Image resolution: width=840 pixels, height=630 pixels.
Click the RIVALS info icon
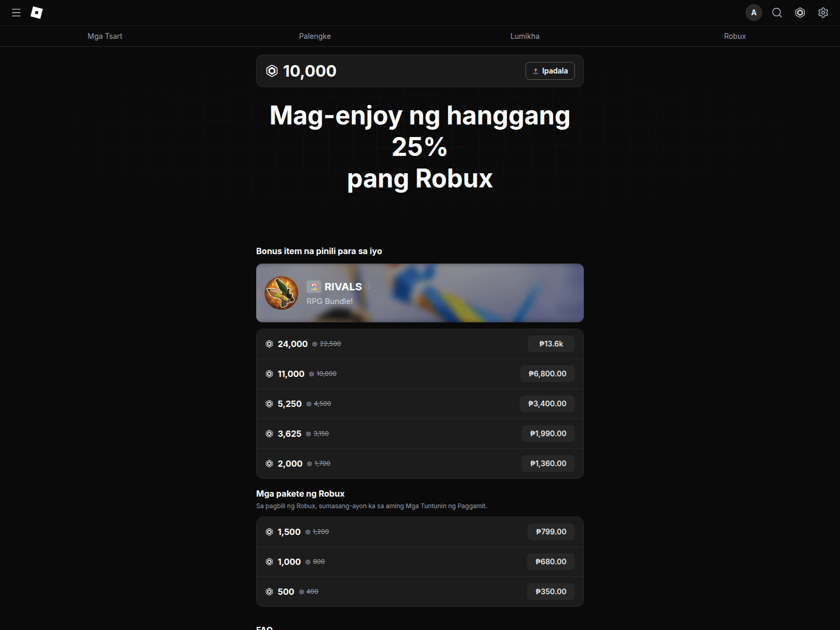pyautogui.click(x=368, y=287)
